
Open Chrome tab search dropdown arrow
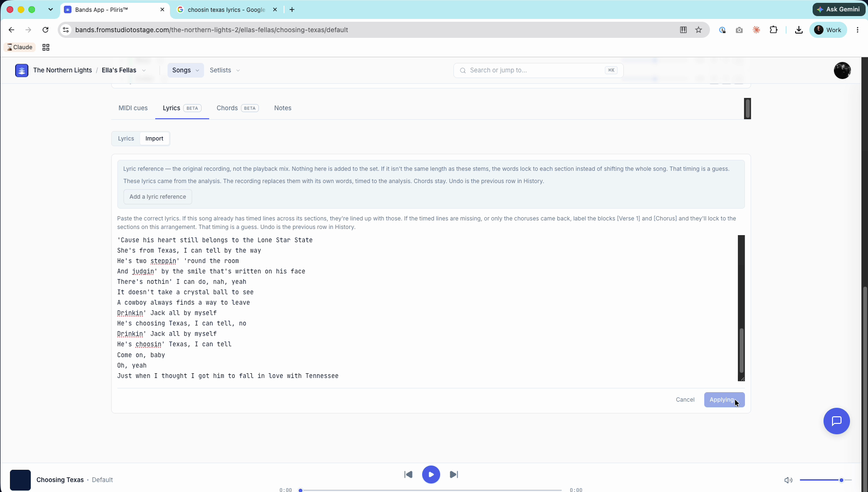pos(51,9)
